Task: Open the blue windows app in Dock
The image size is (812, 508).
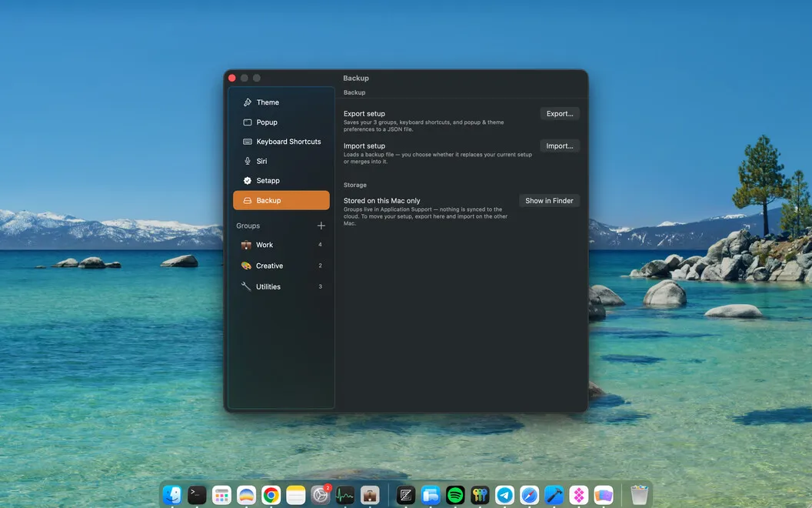Action: 431,495
